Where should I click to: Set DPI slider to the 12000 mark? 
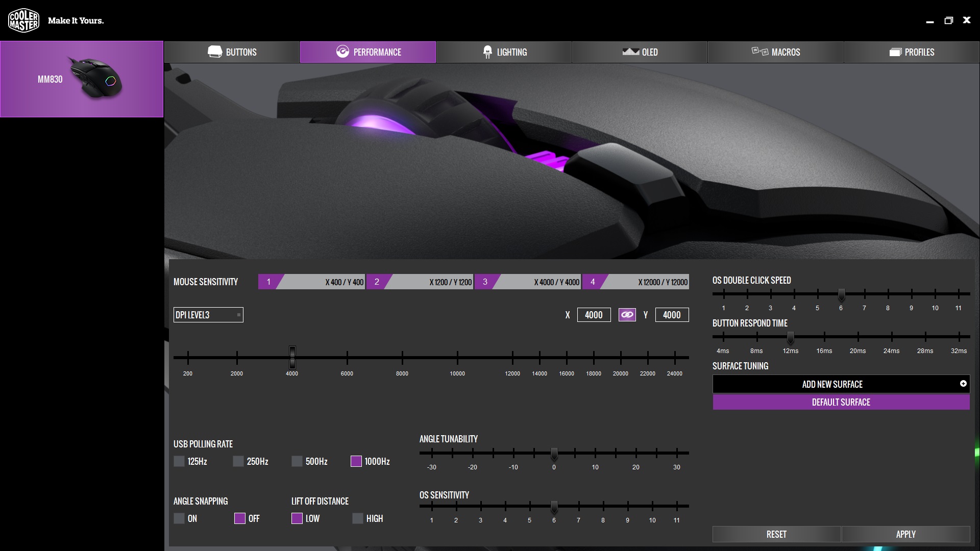(512, 357)
